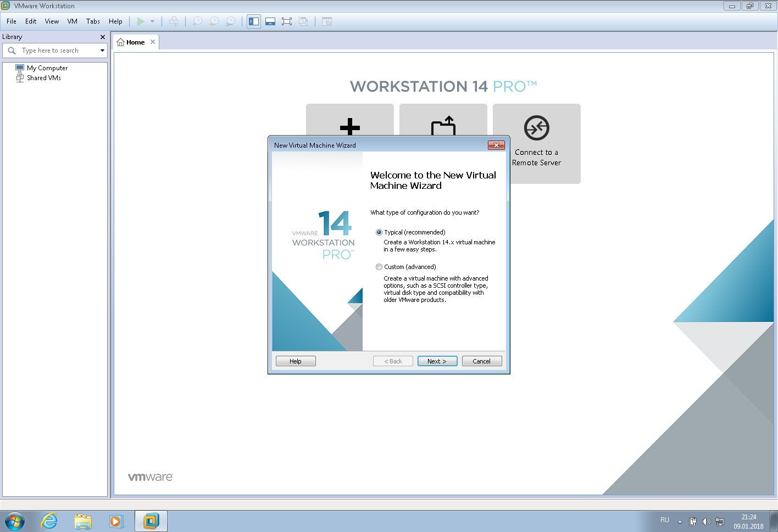Open the power options dropdown arrow beside play

coord(152,21)
